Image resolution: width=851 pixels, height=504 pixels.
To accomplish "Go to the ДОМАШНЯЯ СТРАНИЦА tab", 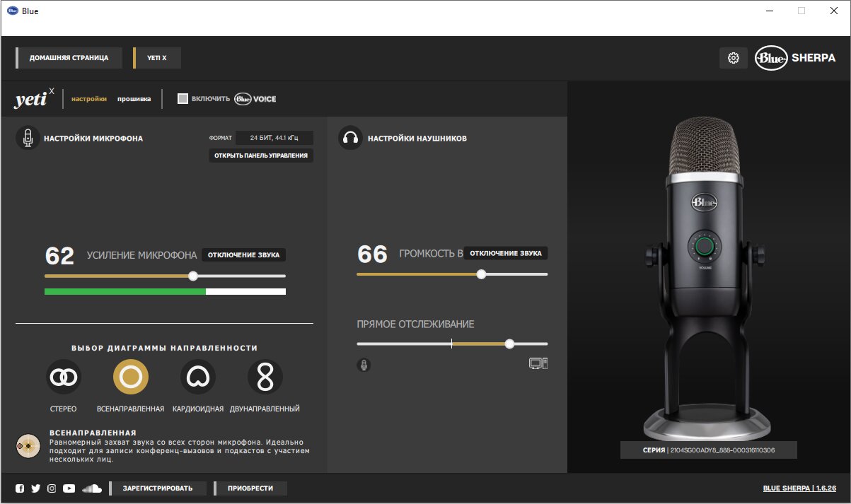I will 69,58.
